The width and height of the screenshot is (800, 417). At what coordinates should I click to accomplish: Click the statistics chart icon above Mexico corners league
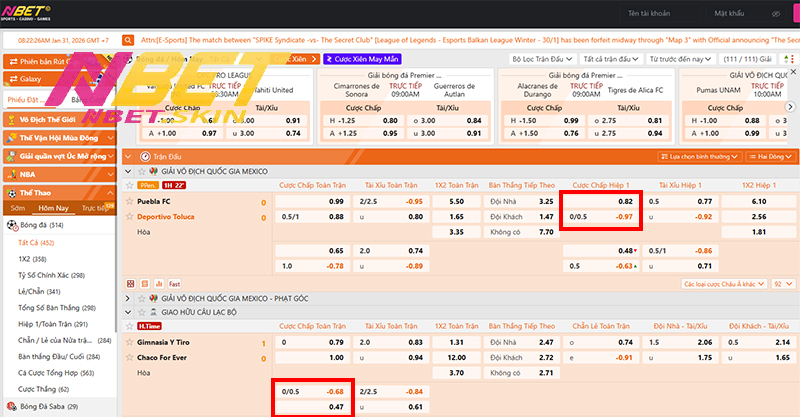tap(160, 283)
